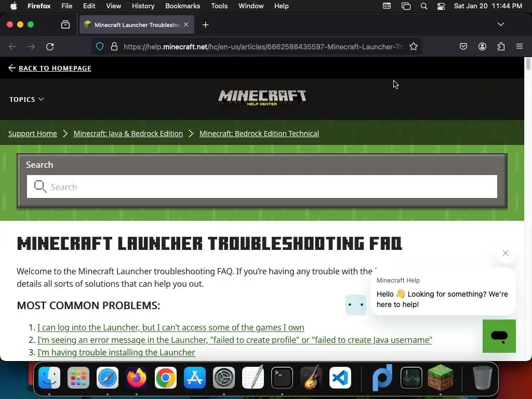Click the chat bot avatar face

355,304
